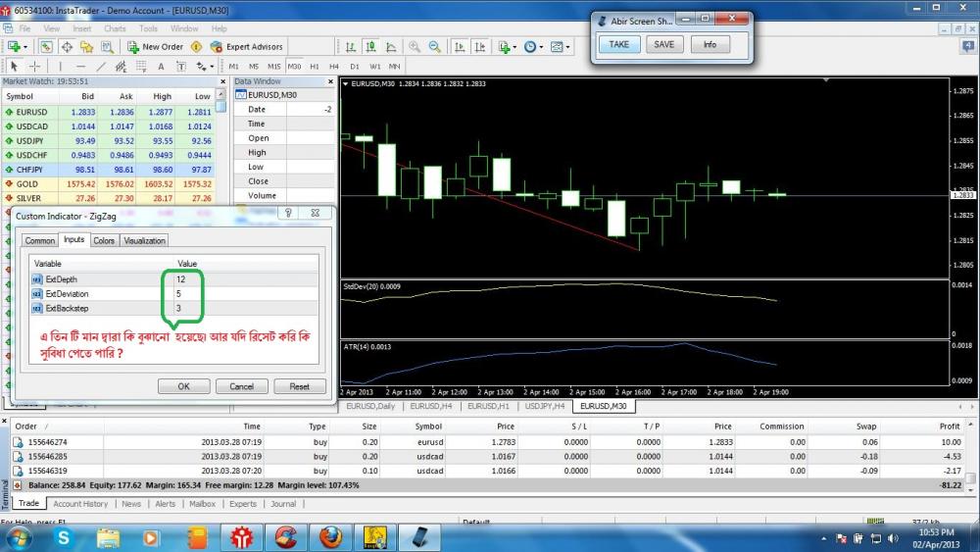Screen dimensions: 980x552
Task: Open the USDJPY,H4 chart tab
Action: pos(545,406)
